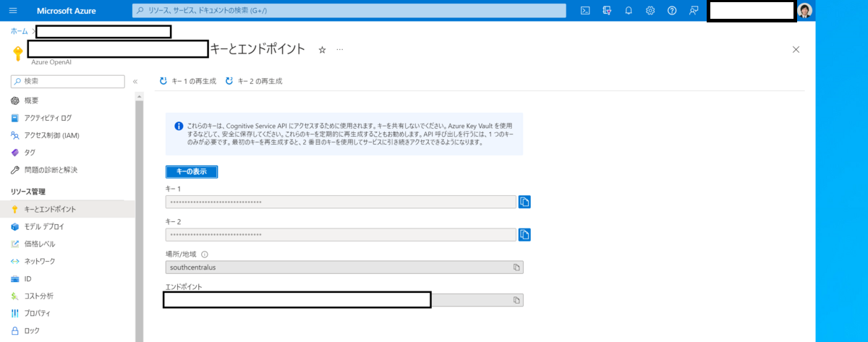Click the リソース管理 section heading
This screenshot has width=868, height=342.
tap(28, 192)
